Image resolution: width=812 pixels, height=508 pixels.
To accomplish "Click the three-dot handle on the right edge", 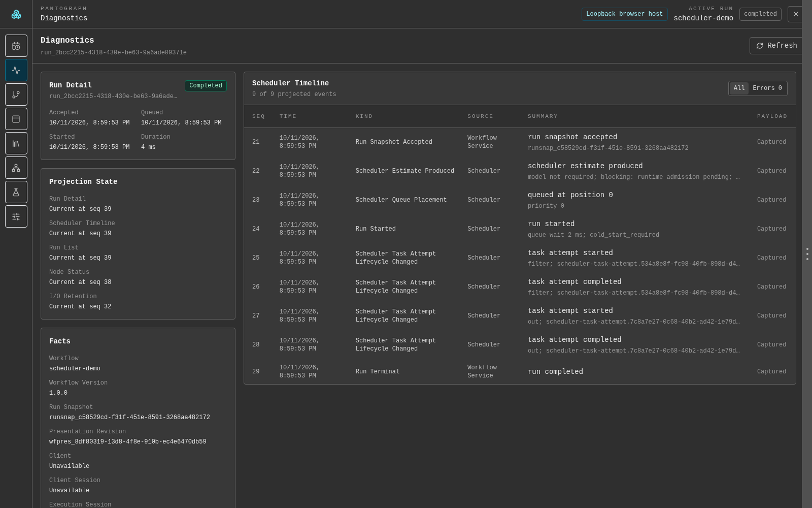I will (807, 254).
